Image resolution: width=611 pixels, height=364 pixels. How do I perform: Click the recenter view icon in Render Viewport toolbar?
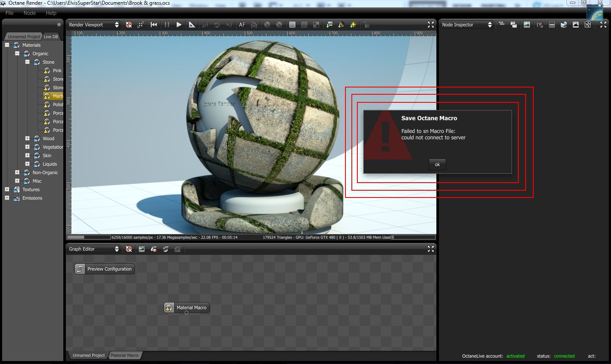click(129, 25)
